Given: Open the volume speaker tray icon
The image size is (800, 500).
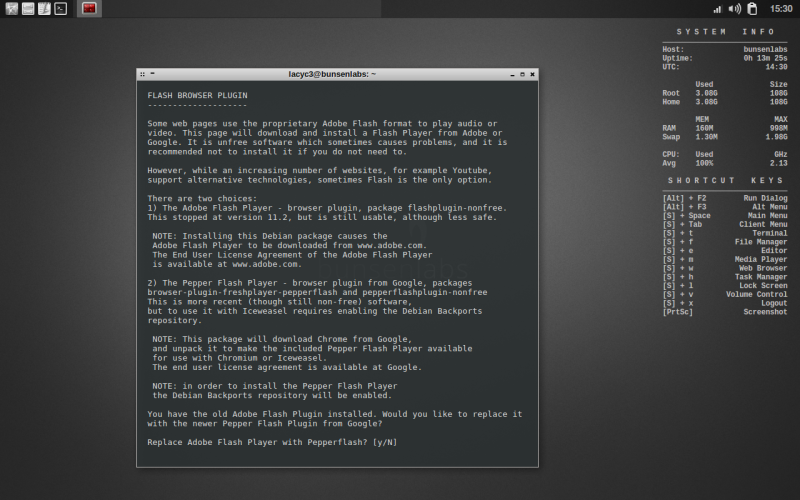Looking at the screenshot, I should coord(735,9).
